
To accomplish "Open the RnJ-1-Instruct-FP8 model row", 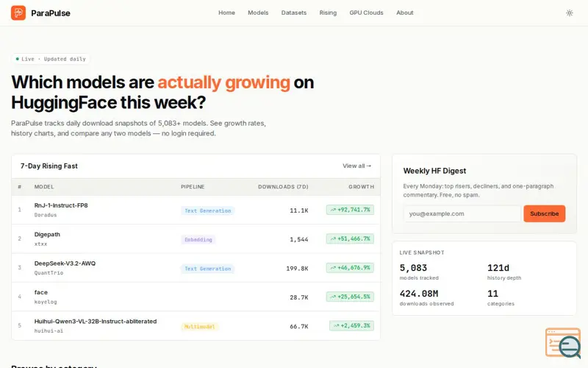I will 196,210.
